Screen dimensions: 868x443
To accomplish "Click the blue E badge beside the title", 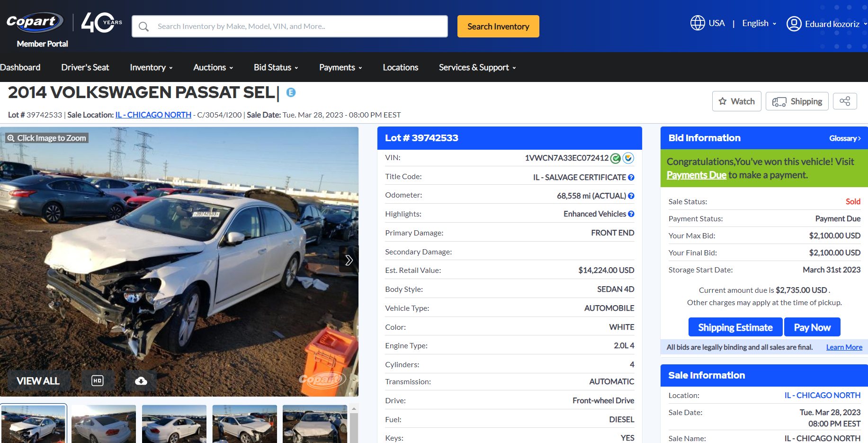I will click(291, 92).
